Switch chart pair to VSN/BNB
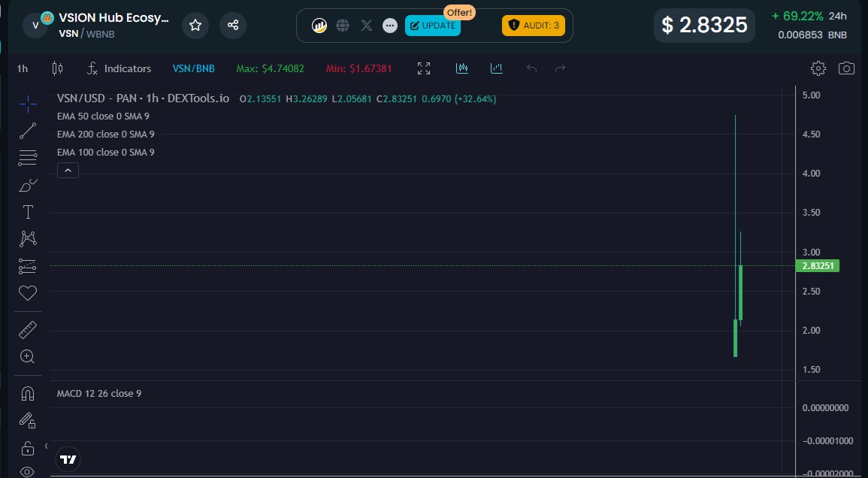The width and height of the screenshot is (868, 478). [194, 68]
